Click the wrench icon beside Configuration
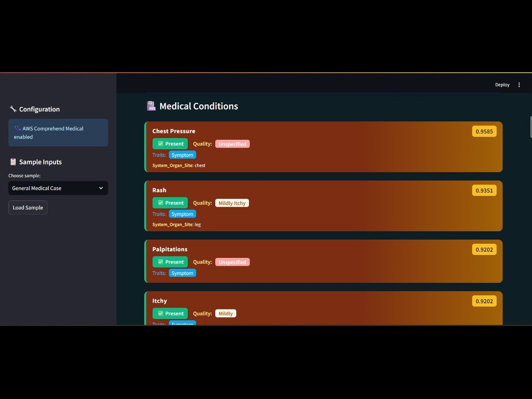 point(13,109)
